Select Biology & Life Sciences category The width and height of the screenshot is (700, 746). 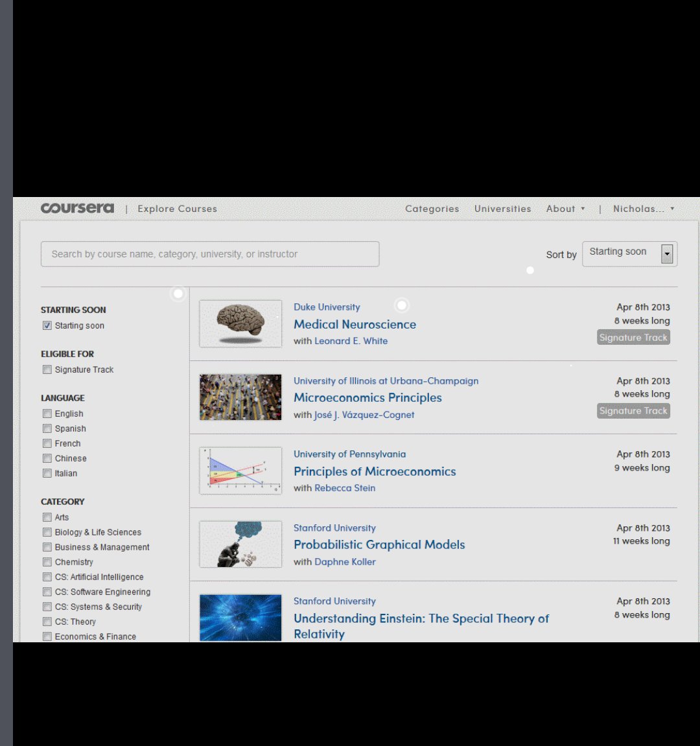[47, 532]
